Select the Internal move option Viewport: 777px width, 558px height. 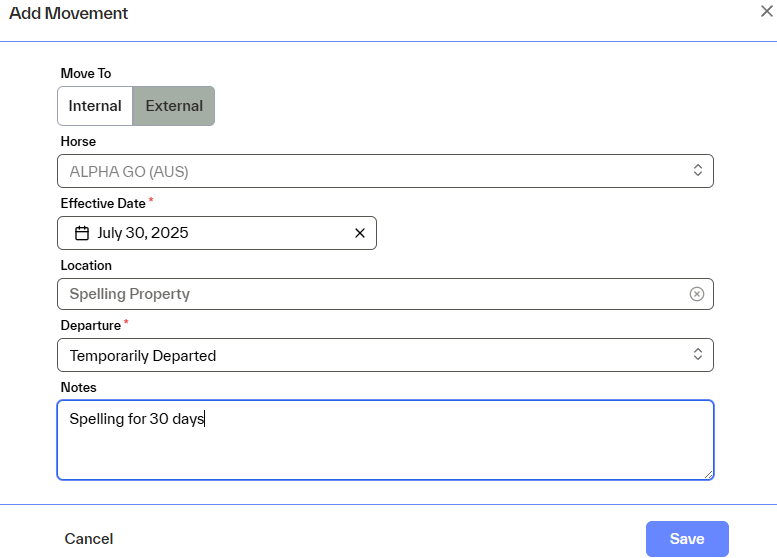click(95, 106)
